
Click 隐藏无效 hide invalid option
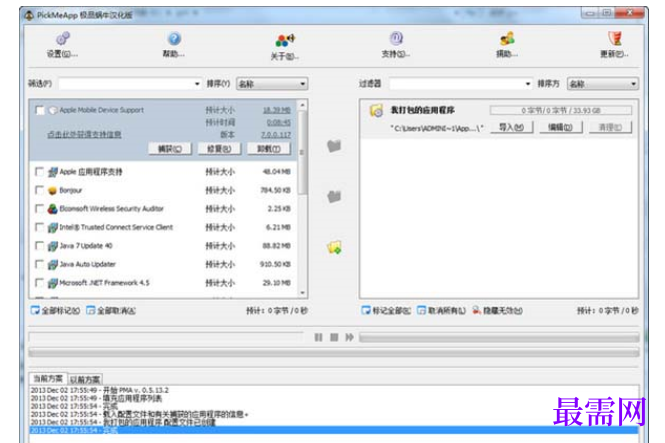(498, 311)
